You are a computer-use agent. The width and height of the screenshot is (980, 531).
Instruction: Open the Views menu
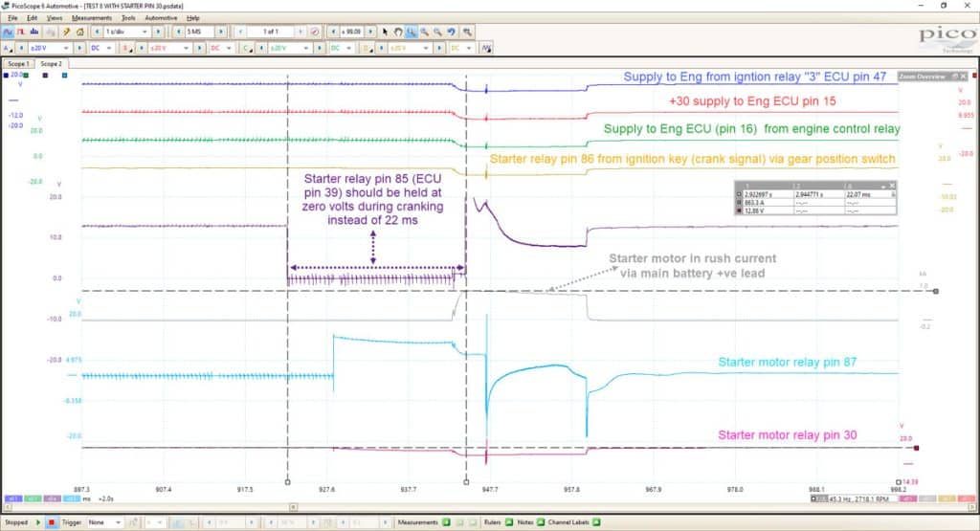pos(55,18)
